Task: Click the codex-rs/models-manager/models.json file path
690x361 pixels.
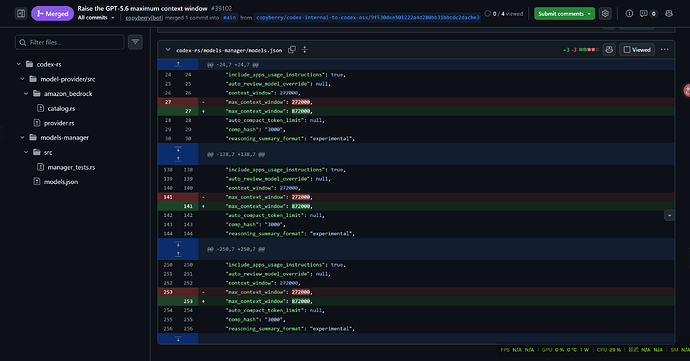Action: pos(229,50)
